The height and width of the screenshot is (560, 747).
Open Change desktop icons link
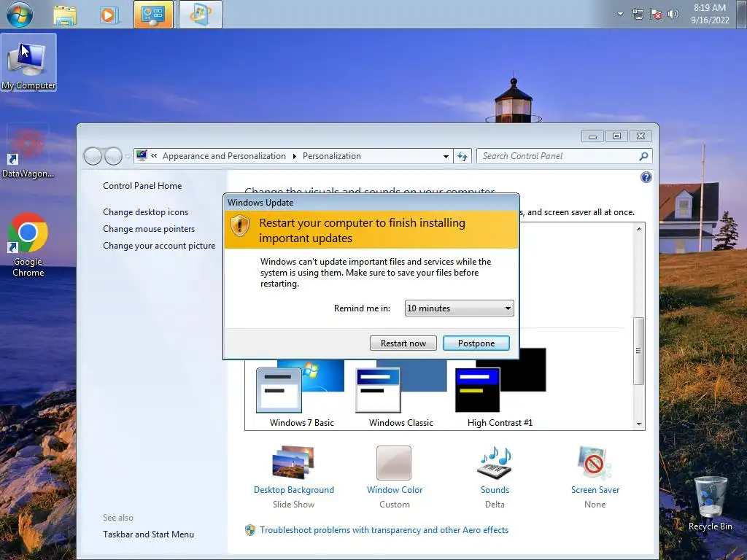tap(145, 212)
